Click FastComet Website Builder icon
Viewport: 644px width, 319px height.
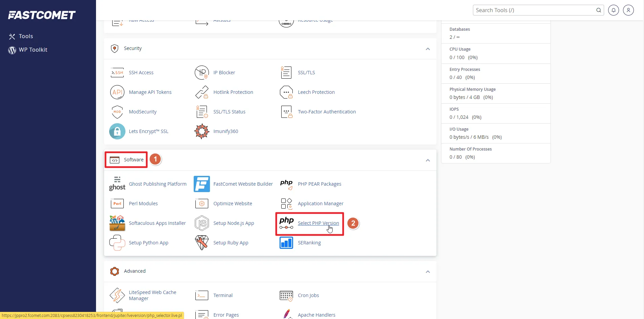[202, 184]
